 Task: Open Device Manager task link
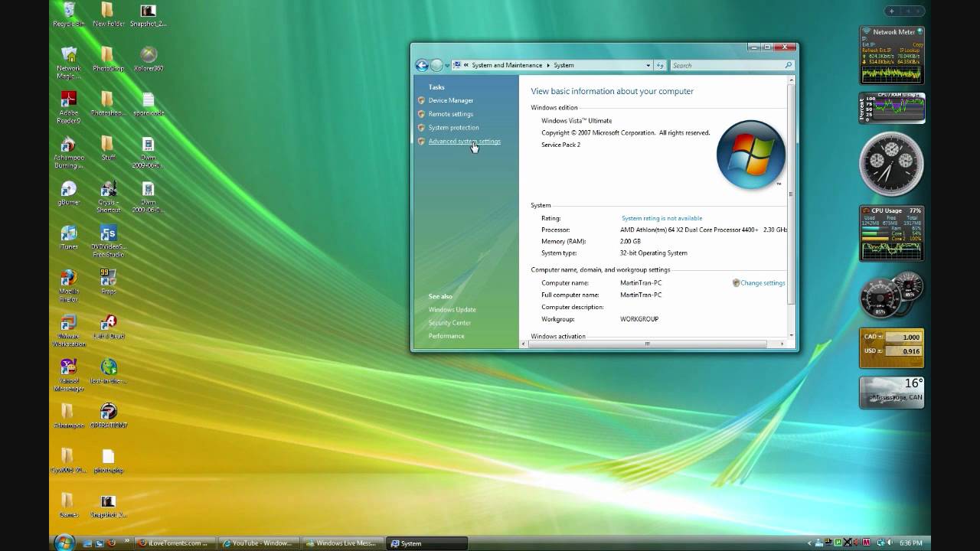(450, 100)
